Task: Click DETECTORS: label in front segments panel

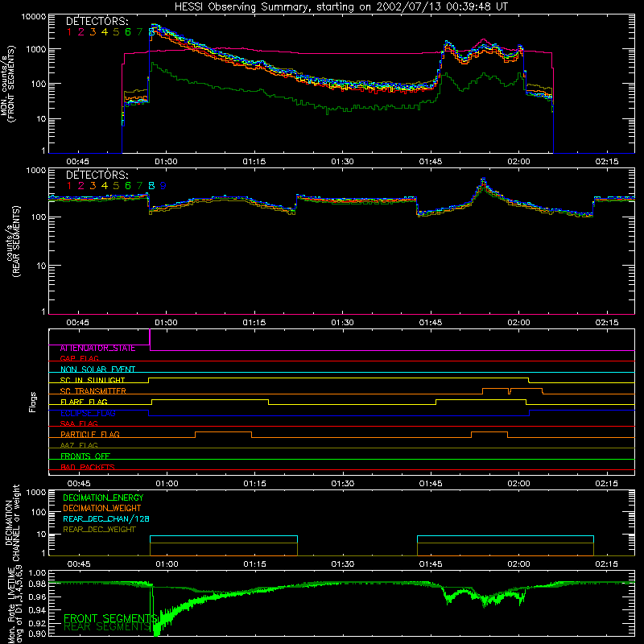Action: pyautogui.click(x=97, y=21)
